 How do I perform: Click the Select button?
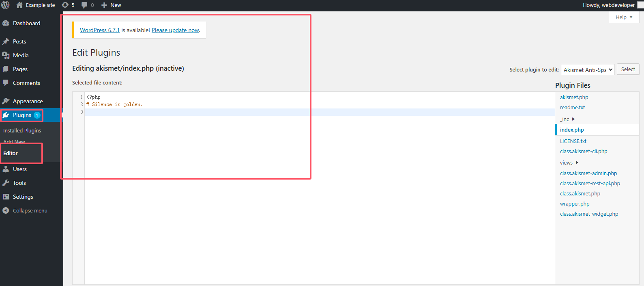pos(628,69)
